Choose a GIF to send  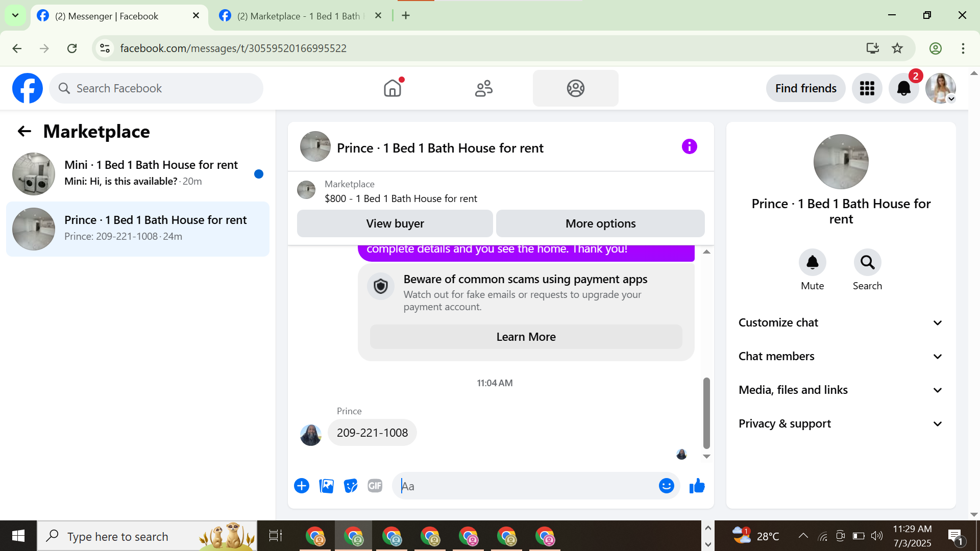point(375,486)
